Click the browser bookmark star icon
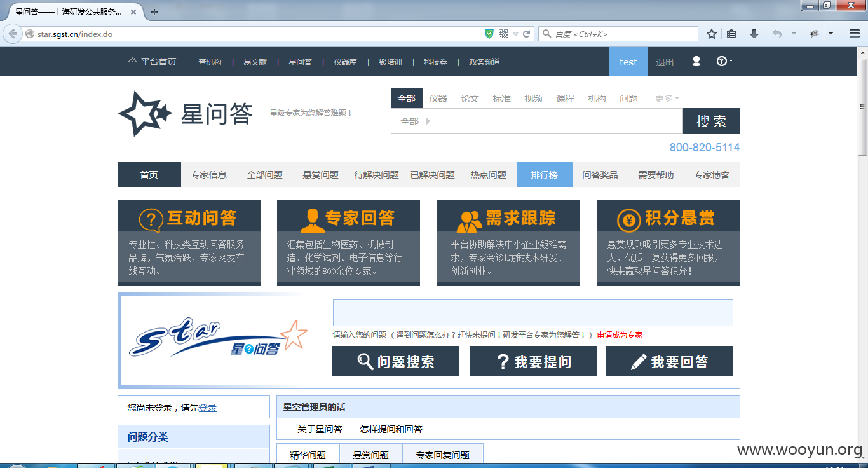868x468 pixels. click(712, 34)
